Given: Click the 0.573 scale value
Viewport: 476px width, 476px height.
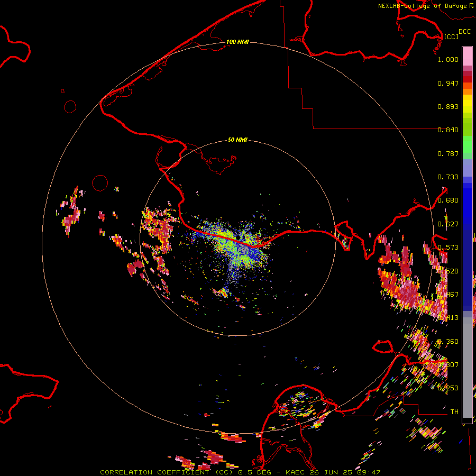Looking at the screenshot, I should [448, 248].
